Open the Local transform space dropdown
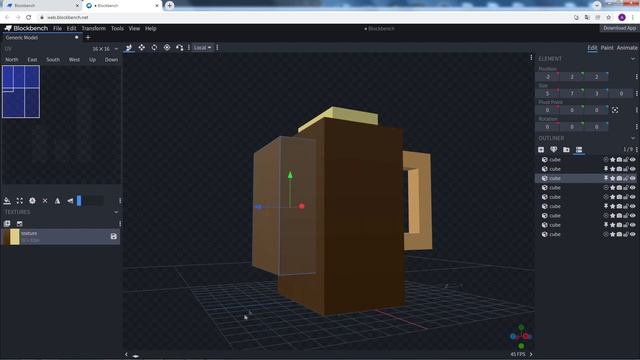Viewport: 640px width, 360px height. tap(202, 48)
